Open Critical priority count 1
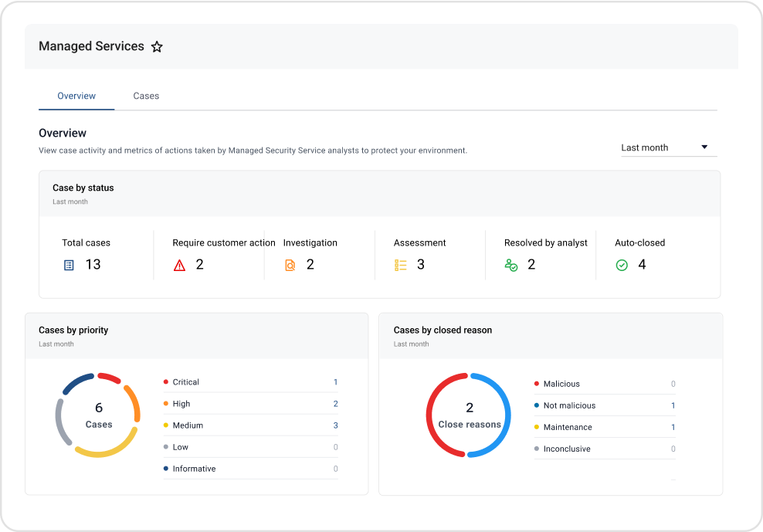The width and height of the screenshot is (763, 532). (335, 382)
